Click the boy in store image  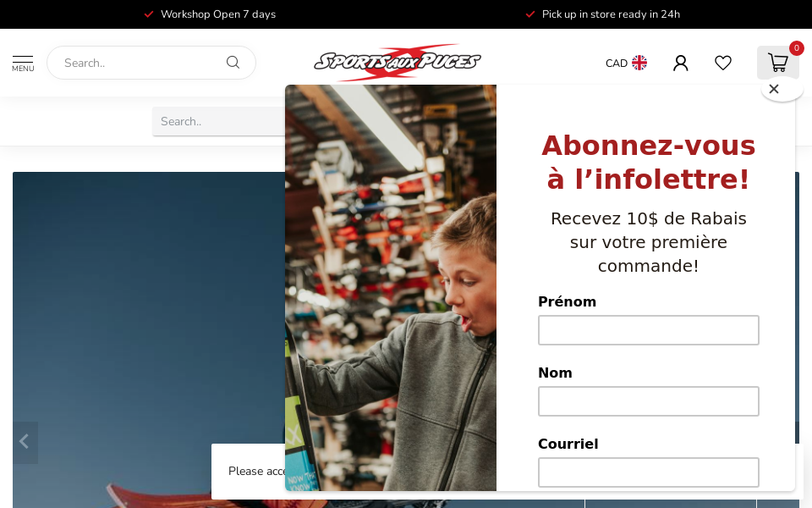click(391, 288)
